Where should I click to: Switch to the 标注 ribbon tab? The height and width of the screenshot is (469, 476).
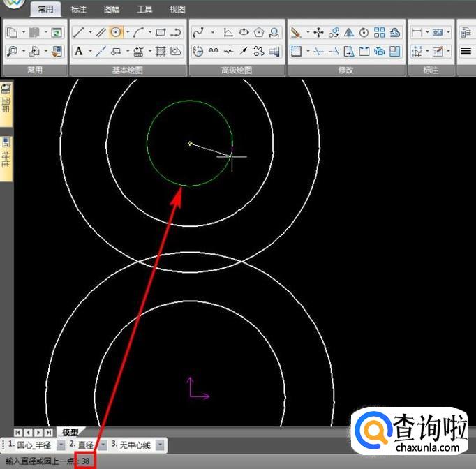tap(79, 10)
